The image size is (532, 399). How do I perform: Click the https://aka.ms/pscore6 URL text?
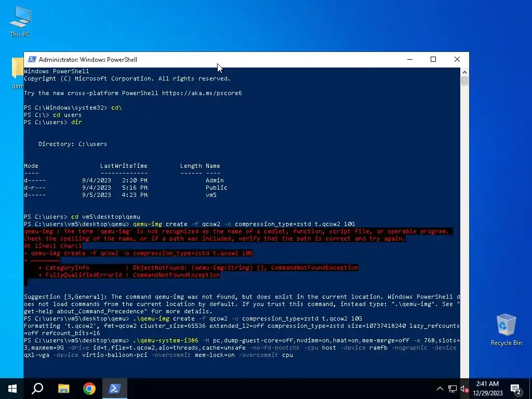(x=202, y=93)
